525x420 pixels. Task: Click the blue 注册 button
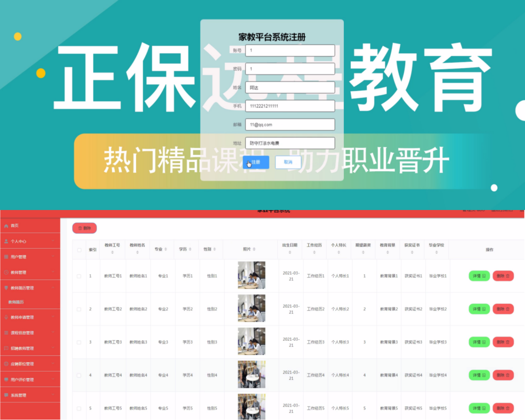256,162
